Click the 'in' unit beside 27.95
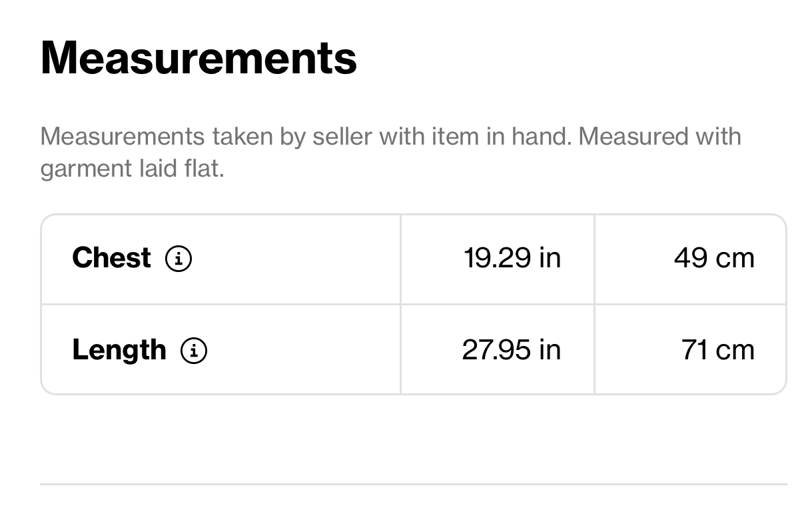The width and height of the screenshot is (812, 506). click(x=550, y=350)
